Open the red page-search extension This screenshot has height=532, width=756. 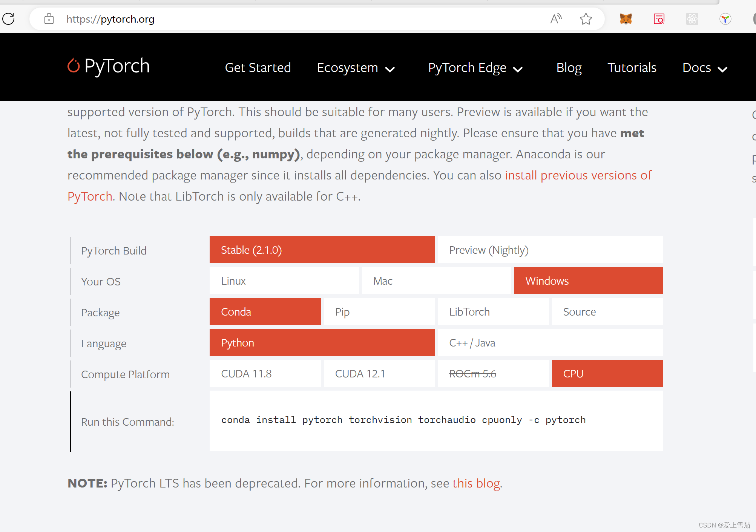click(658, 19)
